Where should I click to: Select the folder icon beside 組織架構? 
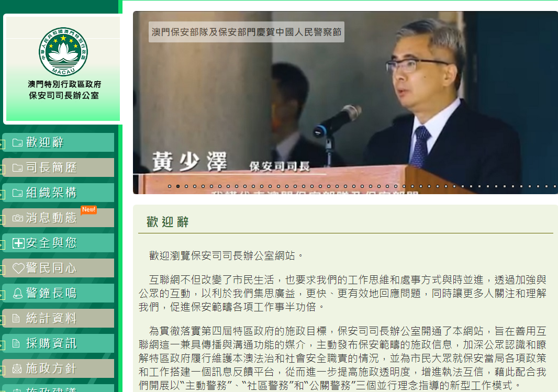pyautogui.click(x=17, y=193)
